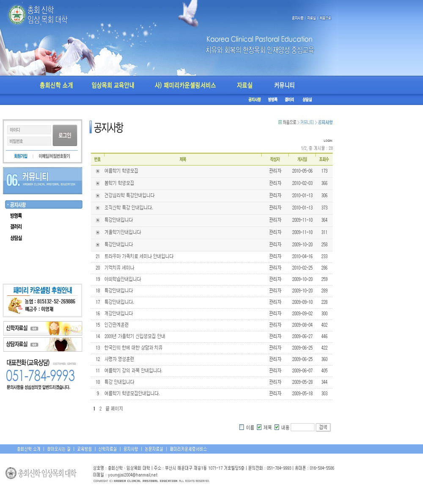This screenshot has width=423, height=504.
Task: Click the 검색 button
Action: [x=323, y=427]
